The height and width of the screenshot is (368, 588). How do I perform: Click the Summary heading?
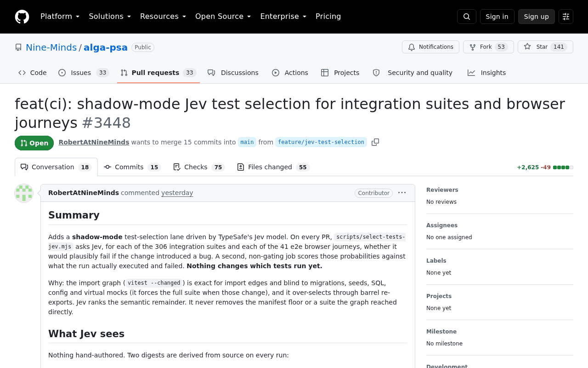pyautogui.click(x=74, y=215)
